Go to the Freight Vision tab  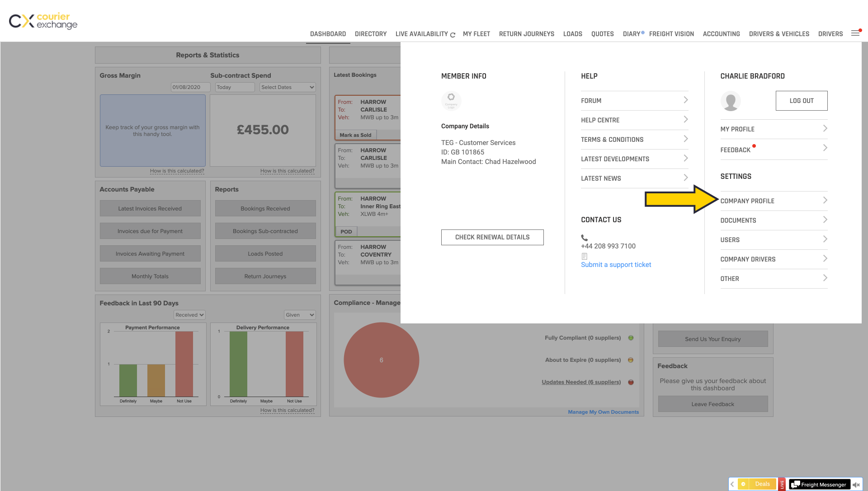(x=671, y=34)
